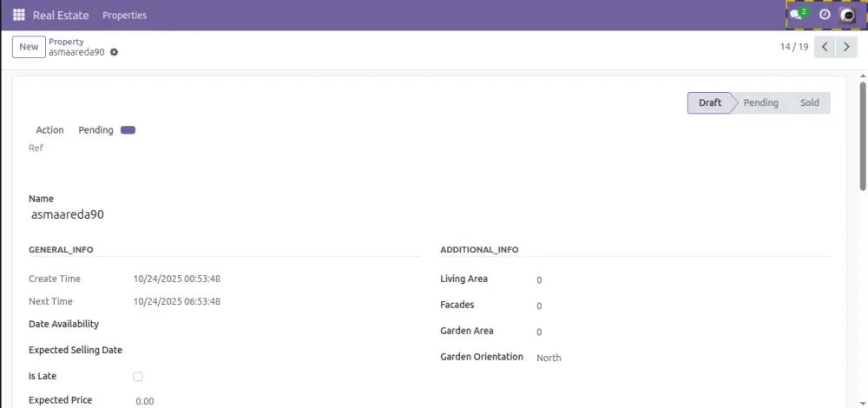Click the New button
Image resolution: width=868 pixels, height=408 pixels.
pyautogui.click(x=29, y=47)
